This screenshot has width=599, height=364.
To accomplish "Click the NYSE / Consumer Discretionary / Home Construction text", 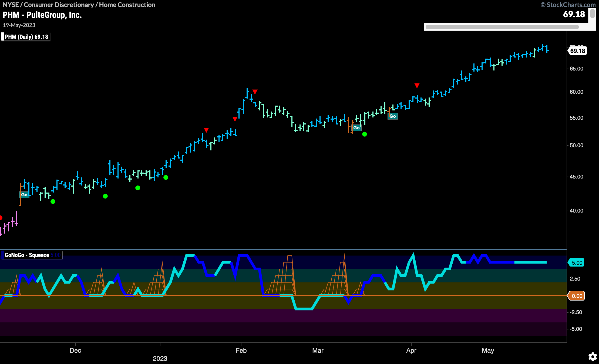I will pyautogui.click(x=79, y=5).
